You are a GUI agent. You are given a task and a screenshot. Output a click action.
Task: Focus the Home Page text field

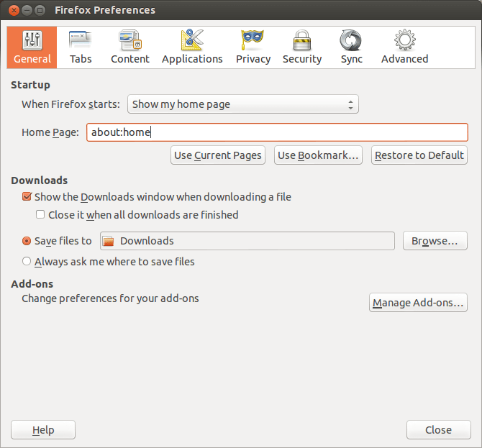tap(277, 132)
